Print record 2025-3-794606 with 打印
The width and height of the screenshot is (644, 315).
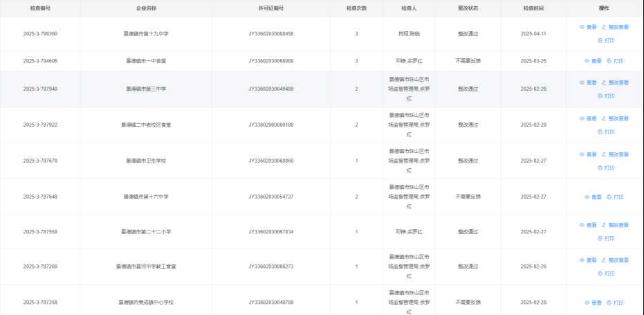(x=615, y=61)
